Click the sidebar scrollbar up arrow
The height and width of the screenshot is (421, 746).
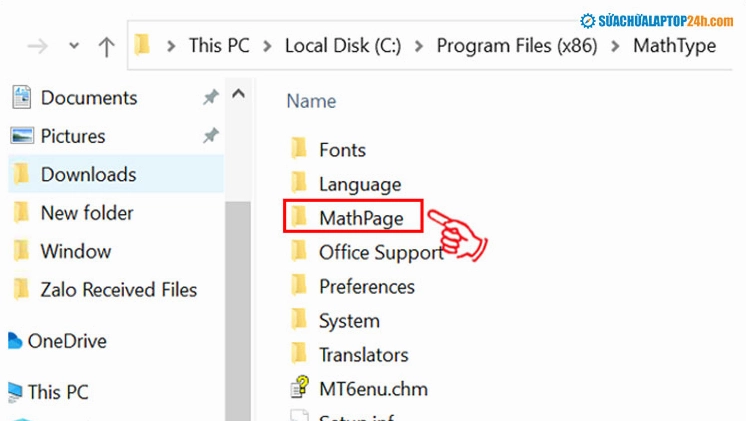click(238, 94)
